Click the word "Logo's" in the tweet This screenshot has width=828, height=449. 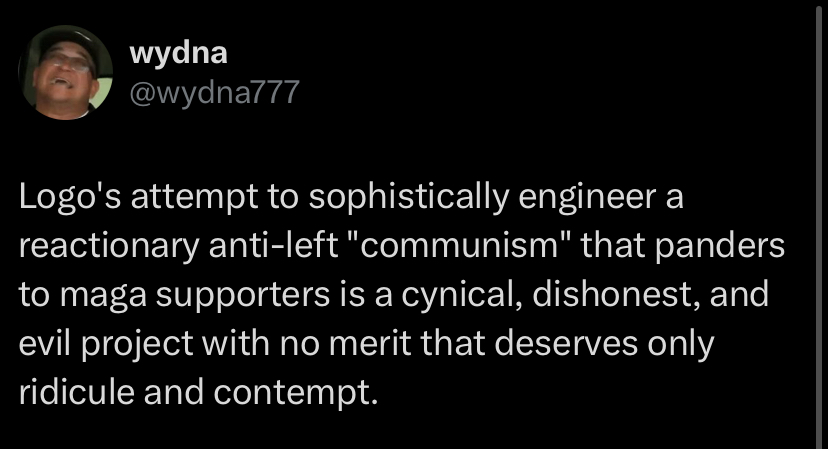(x=70, y=196)
